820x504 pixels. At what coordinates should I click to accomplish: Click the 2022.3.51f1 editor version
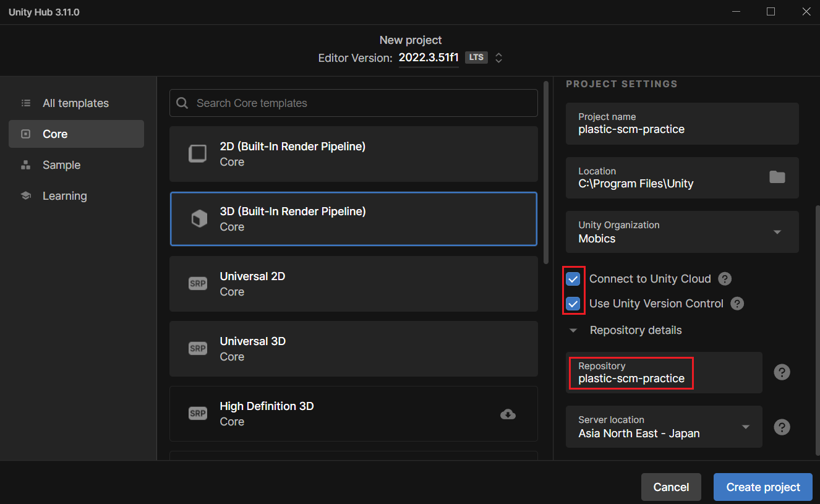click(x=429, y=58)
